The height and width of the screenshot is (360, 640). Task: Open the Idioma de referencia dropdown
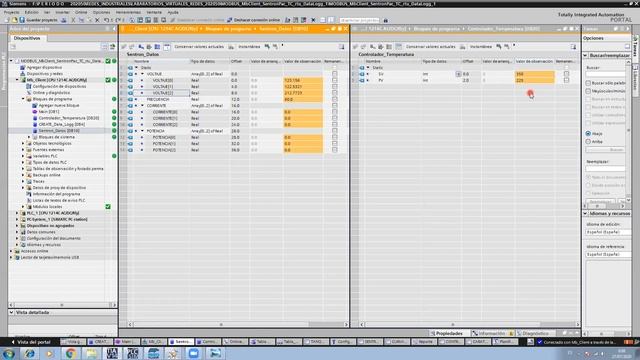[x=608, y=254]
